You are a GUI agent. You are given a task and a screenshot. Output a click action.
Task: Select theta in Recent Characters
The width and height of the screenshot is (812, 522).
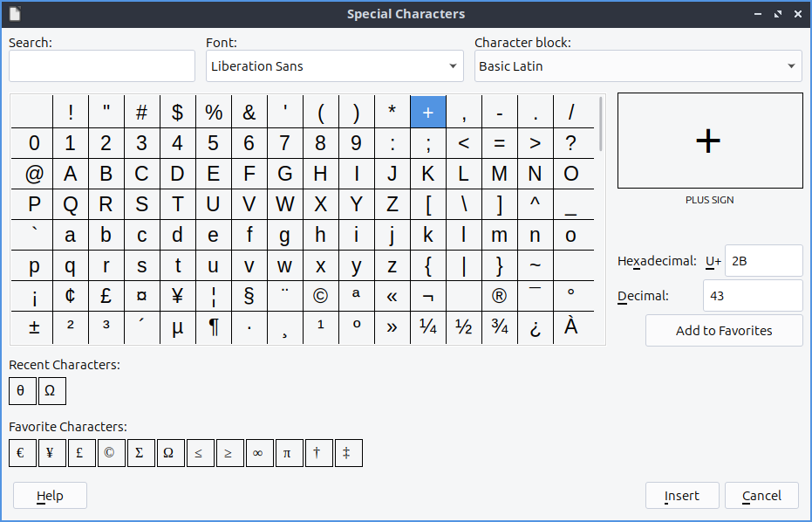(22, 391)
